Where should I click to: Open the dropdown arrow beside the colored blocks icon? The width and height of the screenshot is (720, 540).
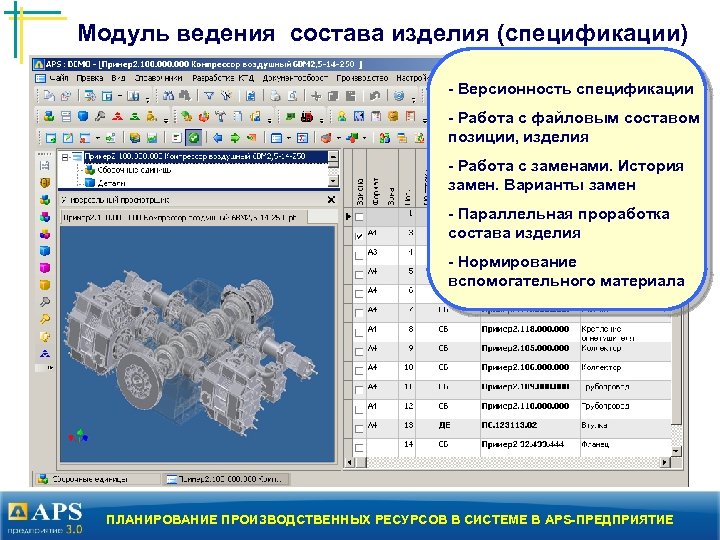365,137
